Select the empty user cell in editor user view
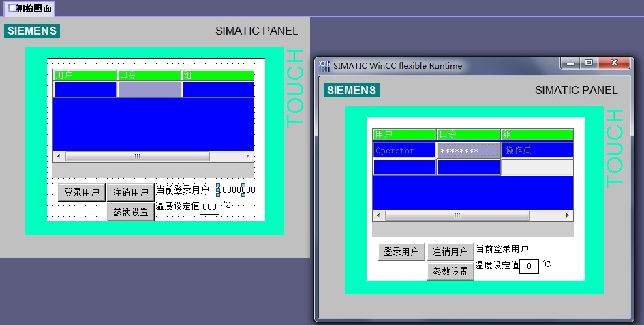 click(85, 90)
